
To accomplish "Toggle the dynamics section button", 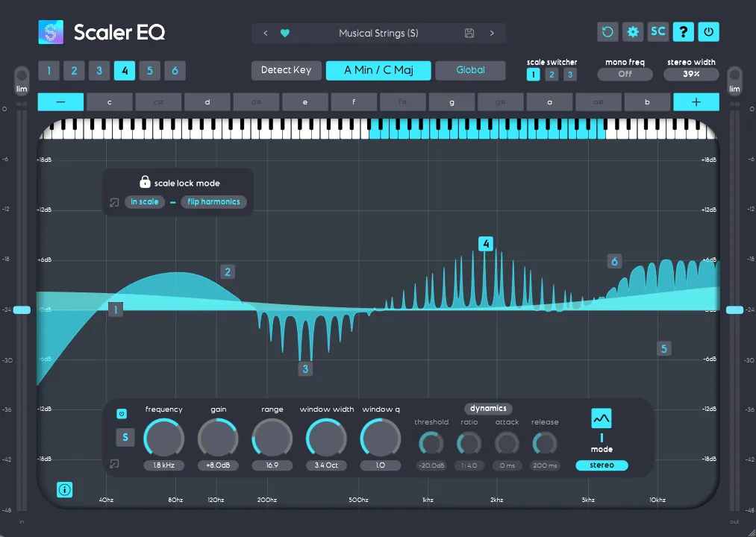I will point(488,409).
